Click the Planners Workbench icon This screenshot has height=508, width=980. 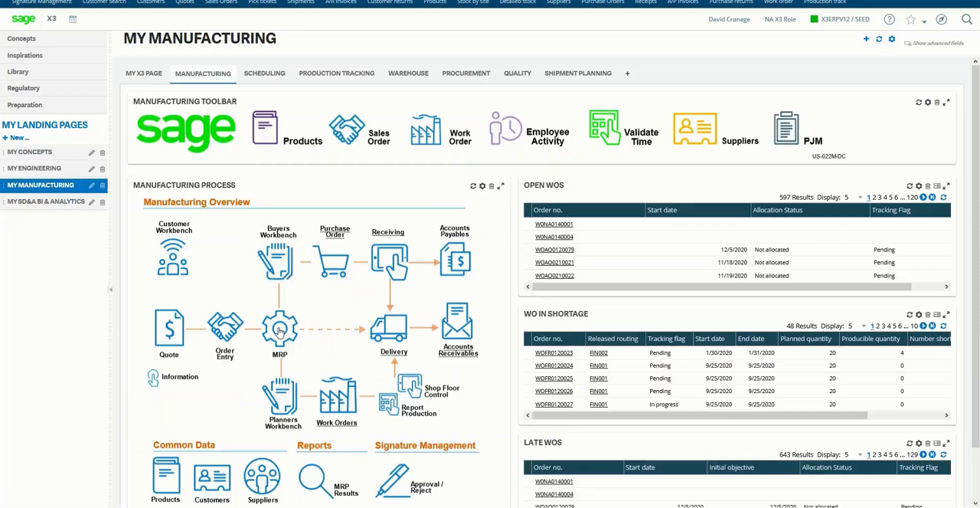click(279, 395)
